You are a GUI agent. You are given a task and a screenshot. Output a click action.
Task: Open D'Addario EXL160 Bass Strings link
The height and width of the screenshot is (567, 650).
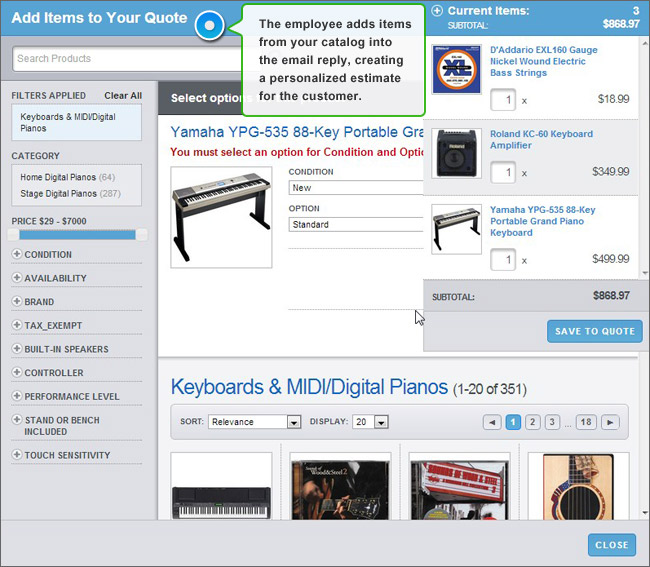[x=543, y=61]
